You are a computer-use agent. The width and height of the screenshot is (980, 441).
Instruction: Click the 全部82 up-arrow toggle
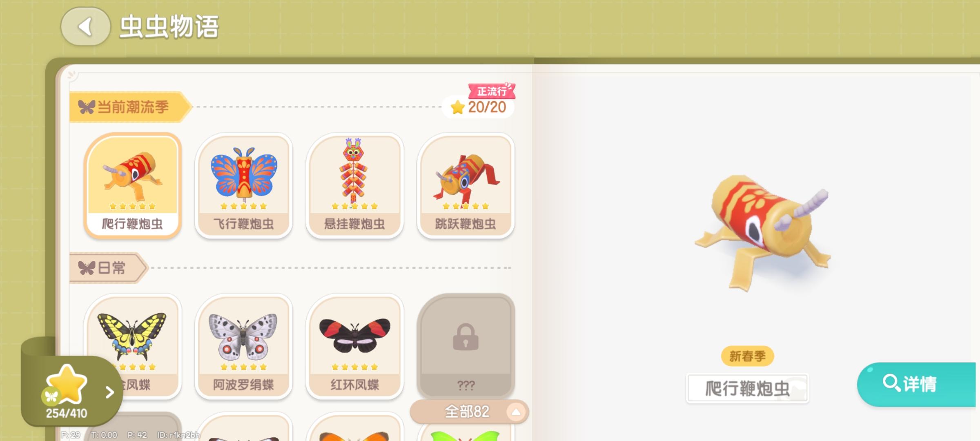click(516, 412)
